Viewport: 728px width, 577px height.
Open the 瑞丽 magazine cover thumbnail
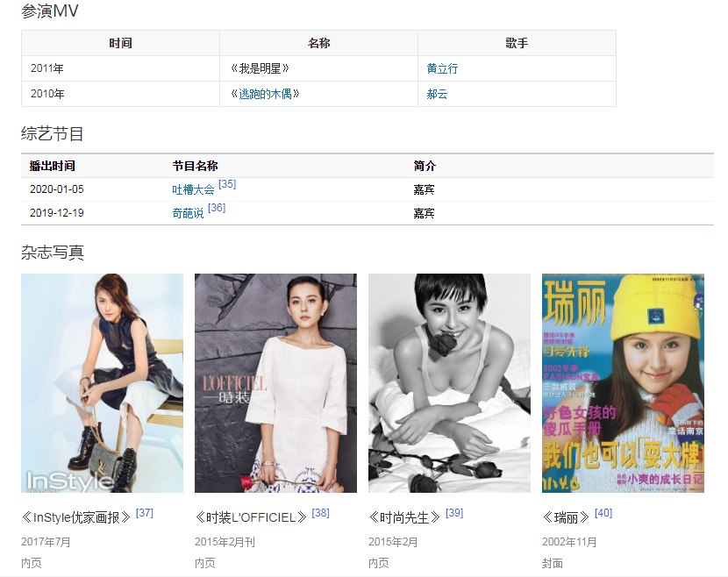click(623, 383)
